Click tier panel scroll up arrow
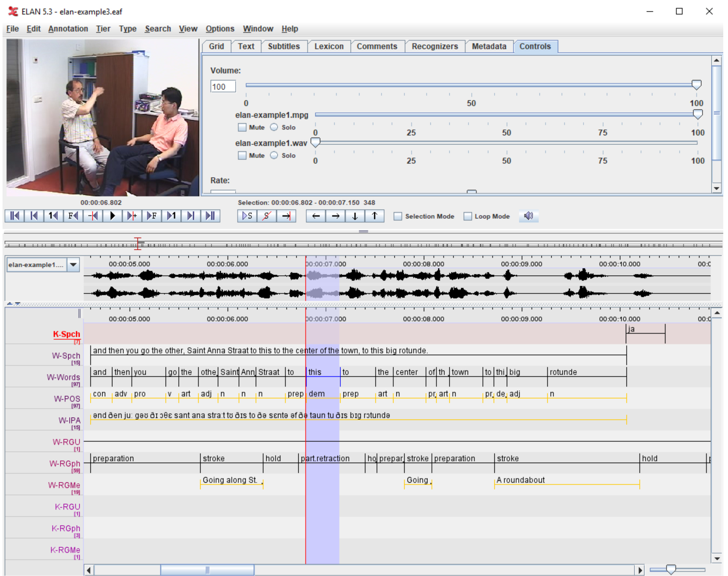728x576 pixels. 717,313
